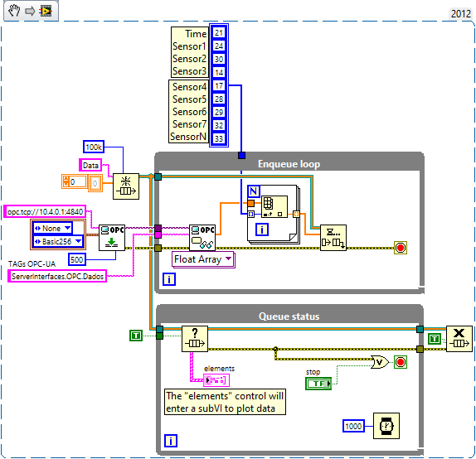Click the elements label text
The width and height of the screenshot is (476, 459).
coord(219,369)
